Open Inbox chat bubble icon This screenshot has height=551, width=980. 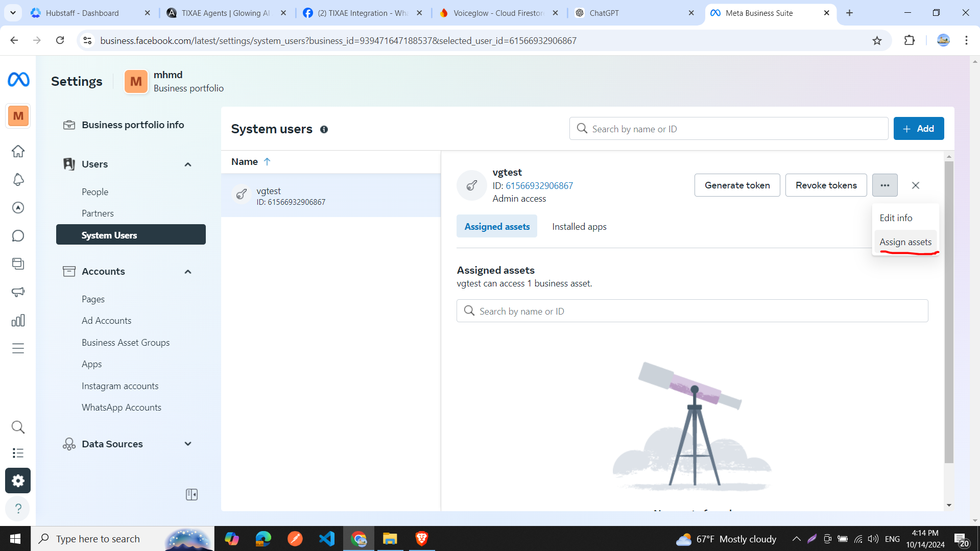(18, 236)
